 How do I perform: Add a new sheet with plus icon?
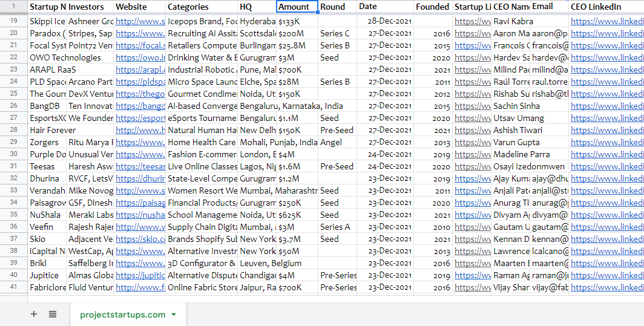(34, 315)
